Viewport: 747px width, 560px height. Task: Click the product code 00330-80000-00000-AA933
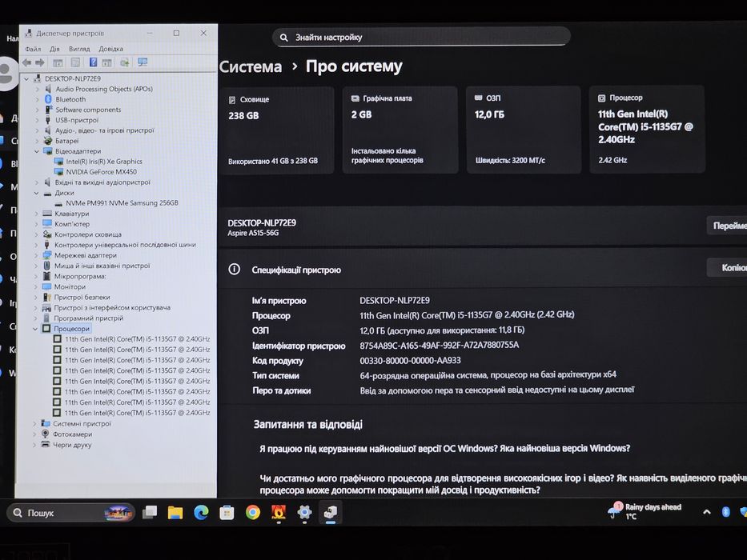(410, 361)
